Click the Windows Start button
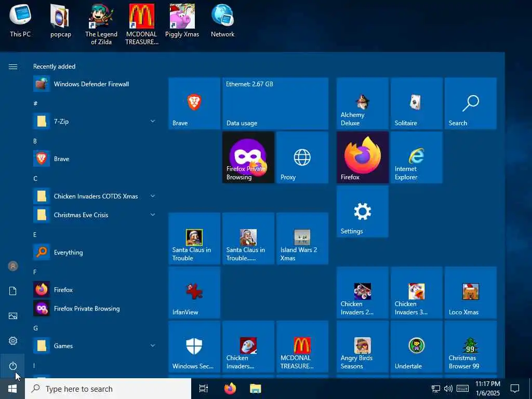Image resolution: width=532 pixels, height=399 pixels. [x=12, y=389]
